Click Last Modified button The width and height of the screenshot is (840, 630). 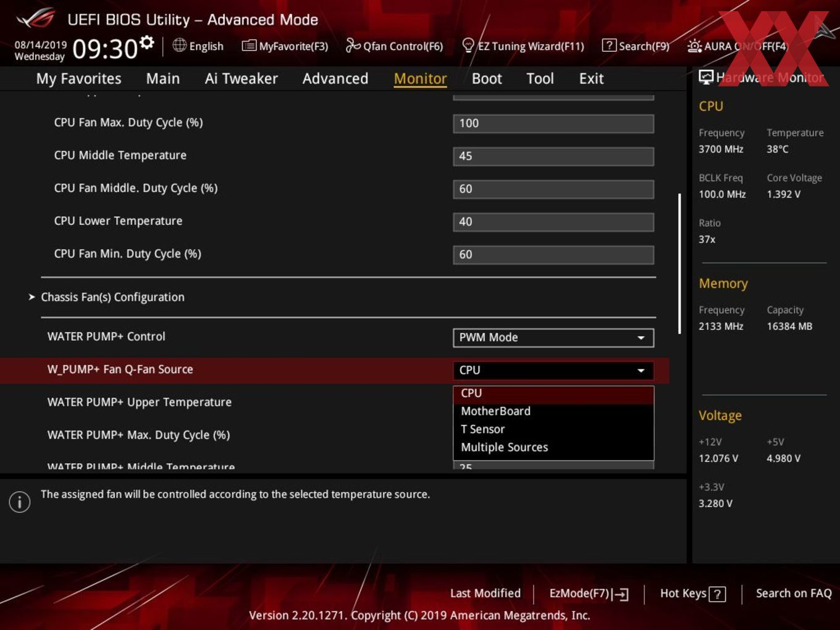click(485, 594)
